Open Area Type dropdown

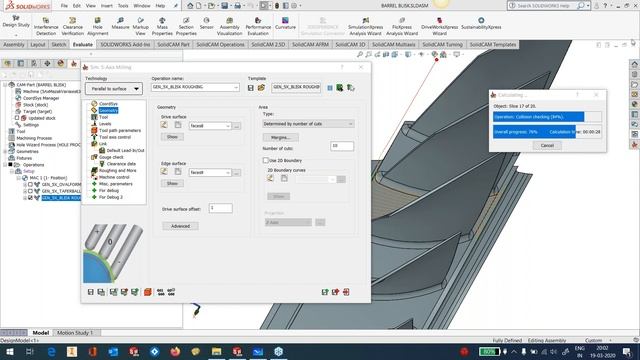[x=308, y=124]
